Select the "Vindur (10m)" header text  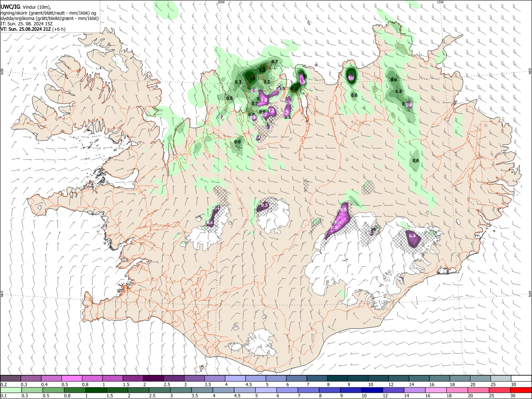click(36, 7)
